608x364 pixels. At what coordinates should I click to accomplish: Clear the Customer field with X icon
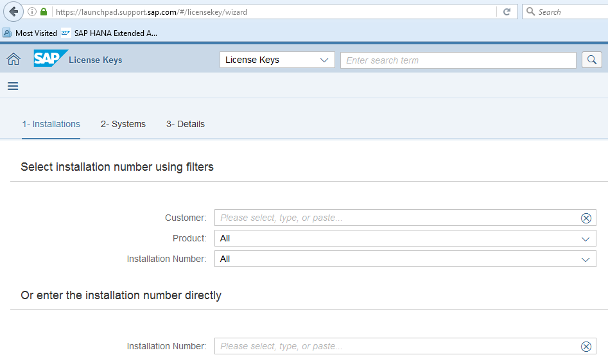[586, 218]
